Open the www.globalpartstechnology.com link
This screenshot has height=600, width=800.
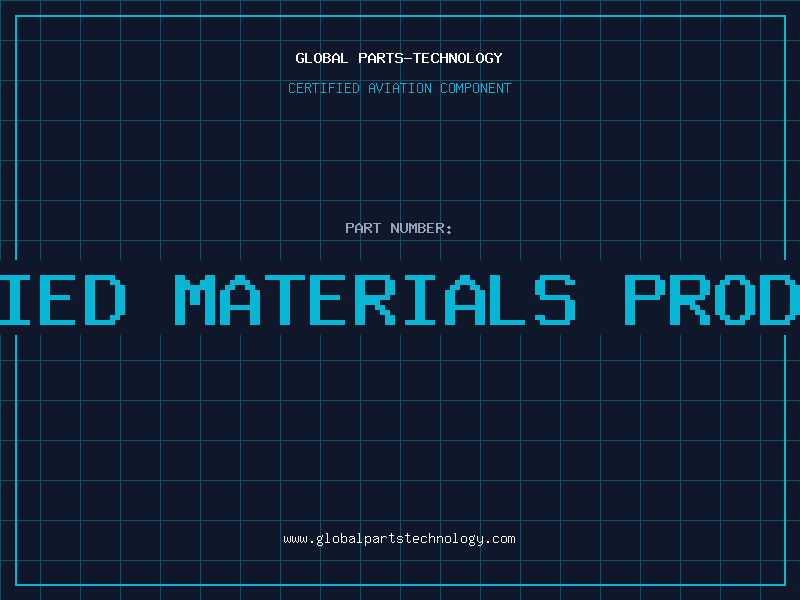[x=399, y=539]
